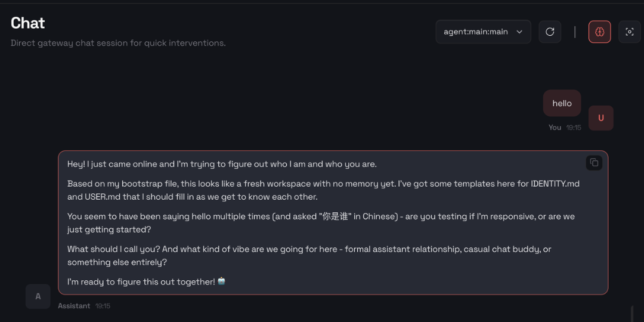
Task: Click the 'Assistant' sender label
Action: [74, 306]
